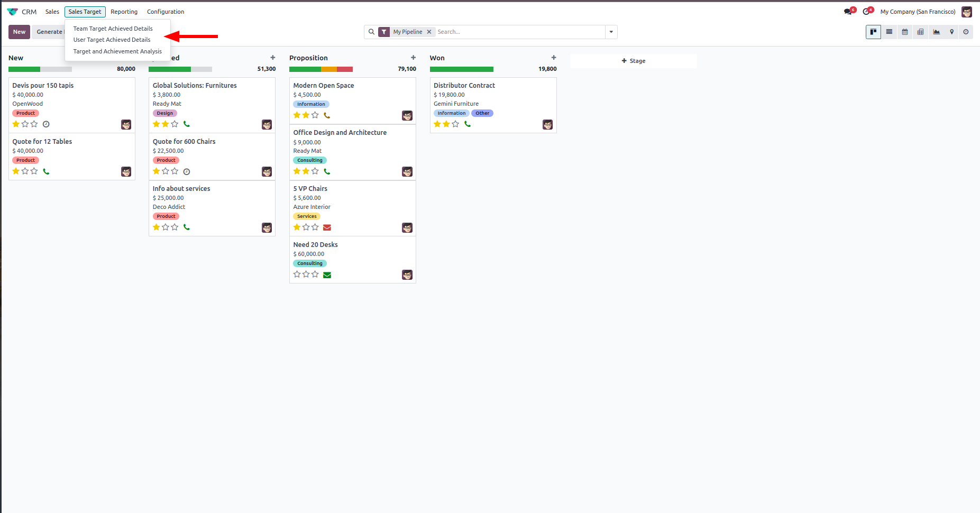Open the Configuration menu
The image size is (980, 513).
pyautogui.click(x=166, y=12)
